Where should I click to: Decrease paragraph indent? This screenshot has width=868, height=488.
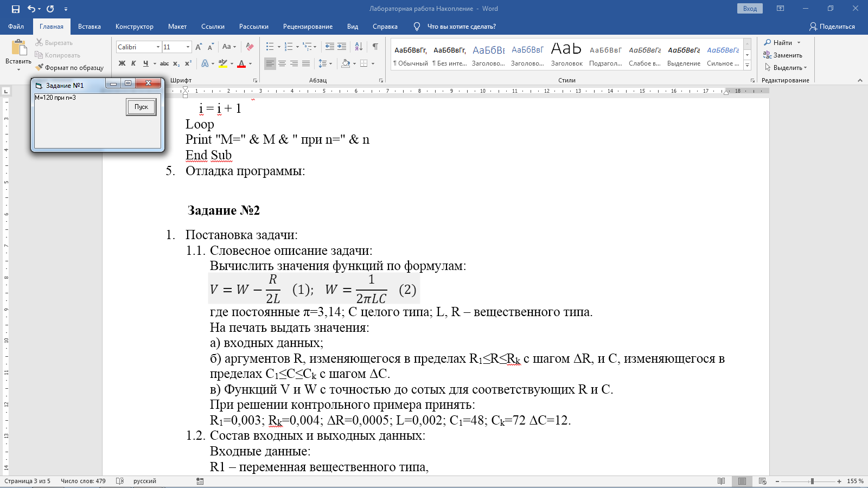[330, 47]
